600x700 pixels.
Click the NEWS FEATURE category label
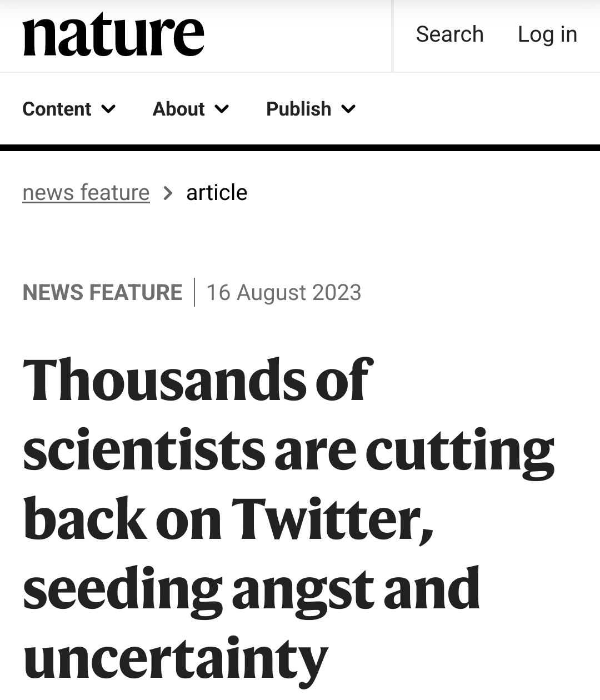(x=103, y=292)
